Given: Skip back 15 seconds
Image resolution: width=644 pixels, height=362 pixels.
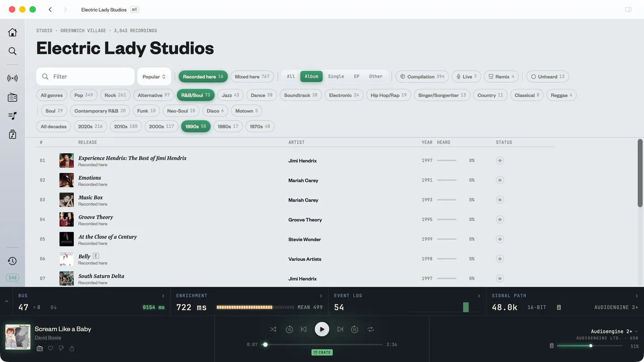Looking at the screenshot, I should tap(289, 329).
